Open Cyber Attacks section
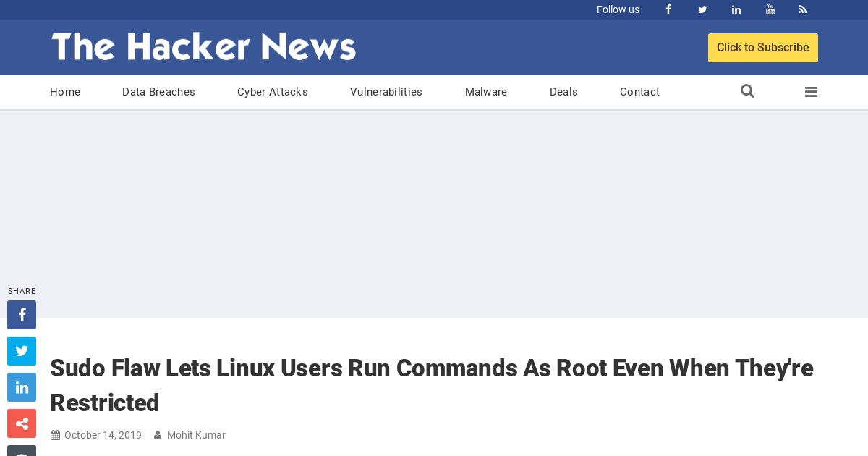This screenshot has width=868, height=456. coord(273,92)
